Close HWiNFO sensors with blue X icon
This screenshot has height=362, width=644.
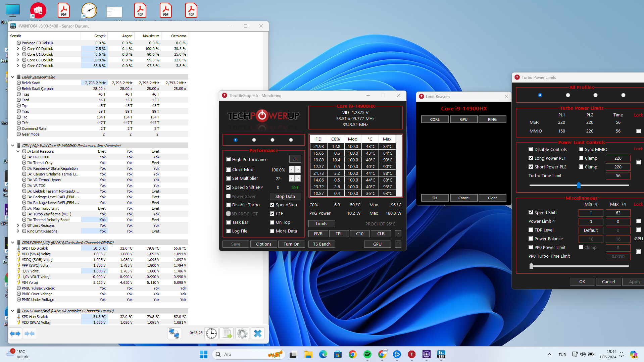[257, 333]
